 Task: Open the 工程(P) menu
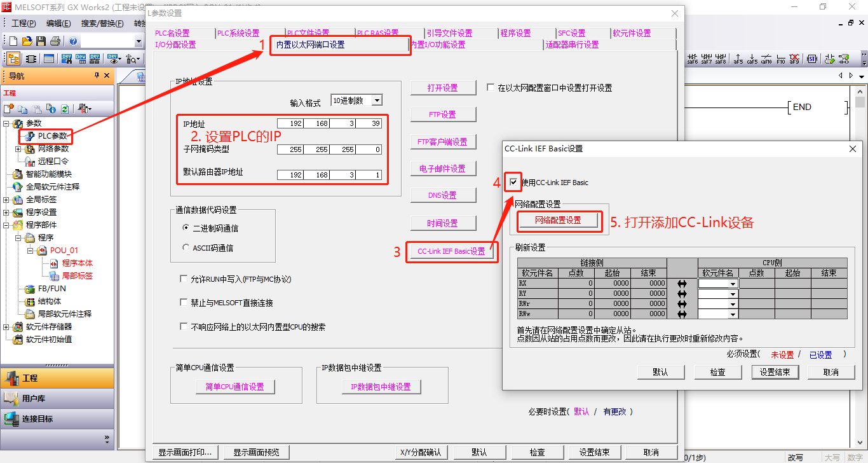[24, 24]
